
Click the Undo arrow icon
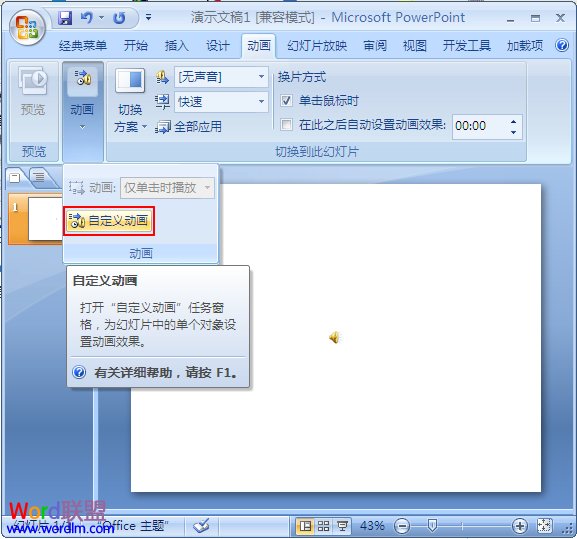pyautogui.click(x=87, y=17)
